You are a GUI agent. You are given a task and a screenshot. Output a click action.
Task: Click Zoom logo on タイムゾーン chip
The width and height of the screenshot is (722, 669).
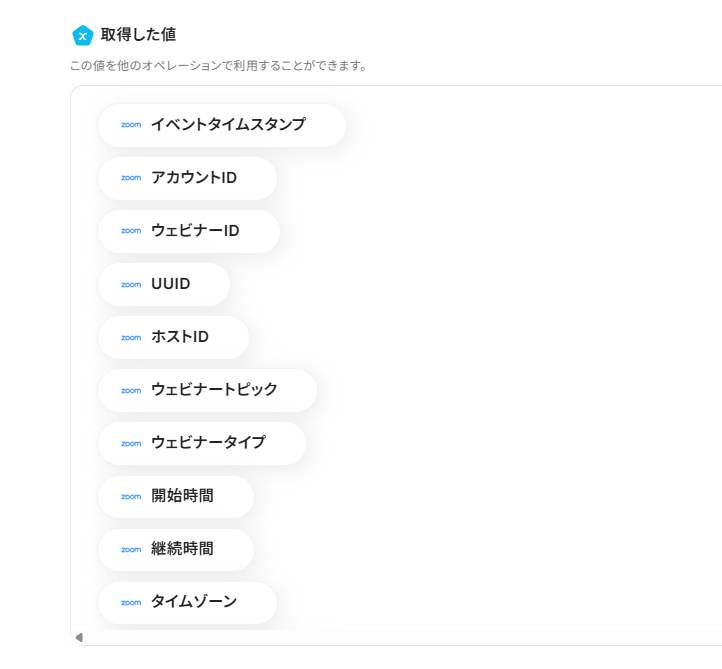click(x=131, y=602)
